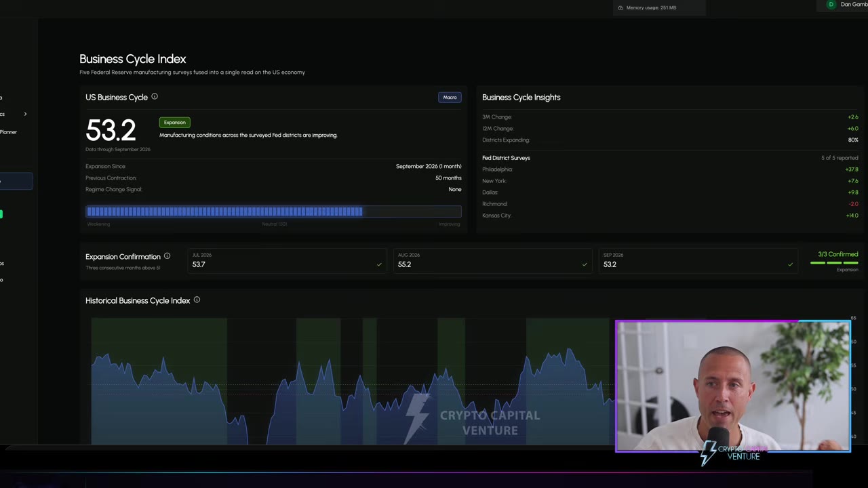Click the check mark in the JUL 2026 card
The height and width of the screenshot is (488, 868).
tap(379, 264)
